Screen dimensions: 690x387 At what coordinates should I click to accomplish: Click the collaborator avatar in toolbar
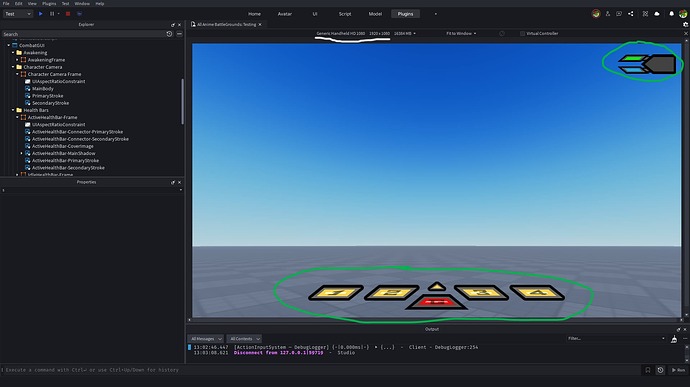coord(596,14)
